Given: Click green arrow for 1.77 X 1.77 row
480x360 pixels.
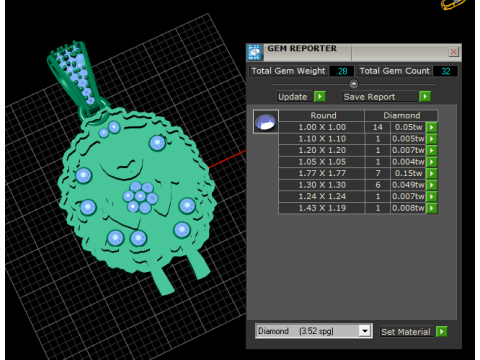Looking at the screenshot, I should (432, 173).
